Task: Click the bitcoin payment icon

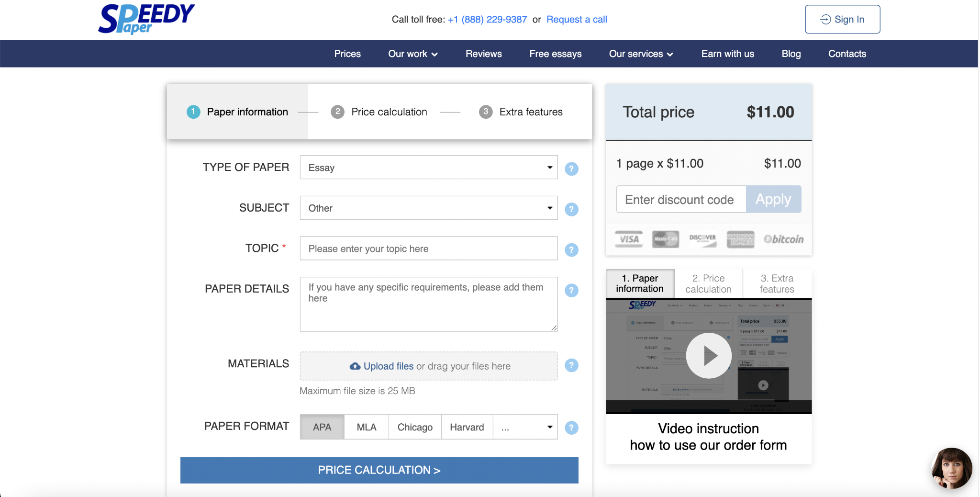Action: 783,239
